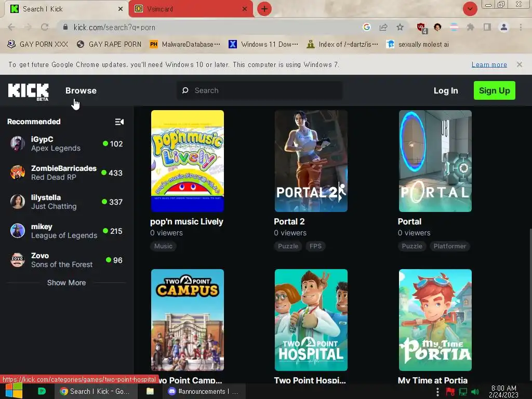532x399 pixels.
Task: Select the Platformer tag under Portal
Action: [449, 246]
